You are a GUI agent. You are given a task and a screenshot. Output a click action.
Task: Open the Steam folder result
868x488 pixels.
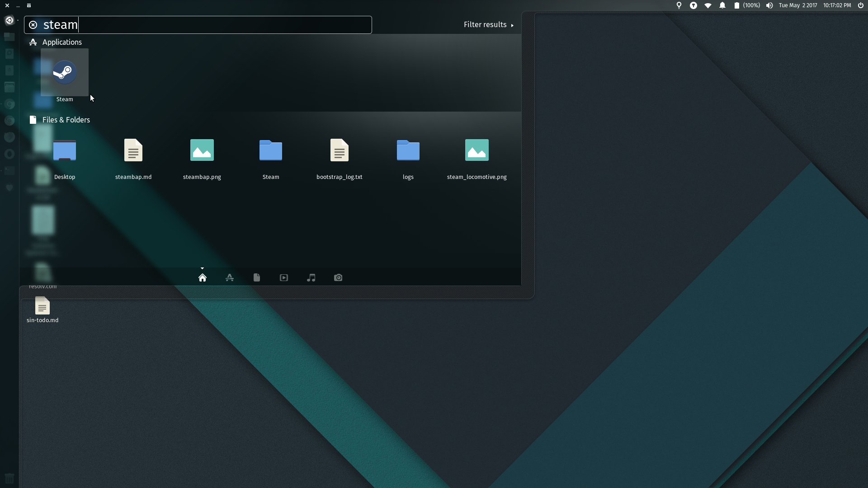271,151
